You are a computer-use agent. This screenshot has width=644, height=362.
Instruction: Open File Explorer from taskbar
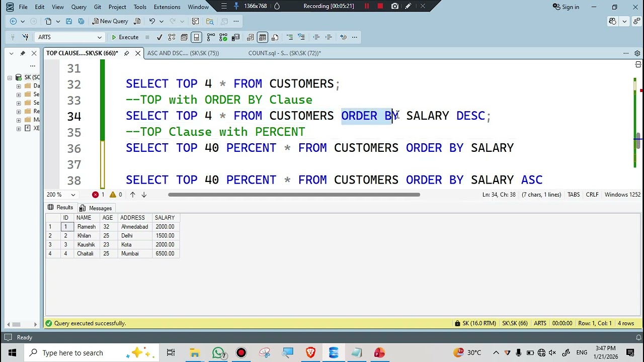pos(194,353)
